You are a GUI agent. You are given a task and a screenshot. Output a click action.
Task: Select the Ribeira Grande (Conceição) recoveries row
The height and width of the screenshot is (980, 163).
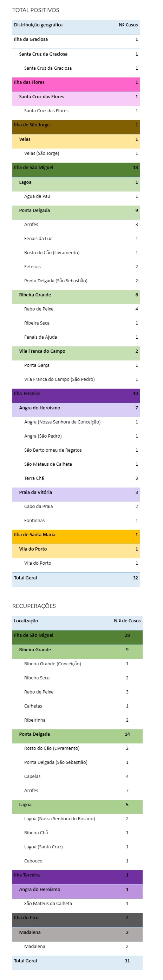[78, 664]
